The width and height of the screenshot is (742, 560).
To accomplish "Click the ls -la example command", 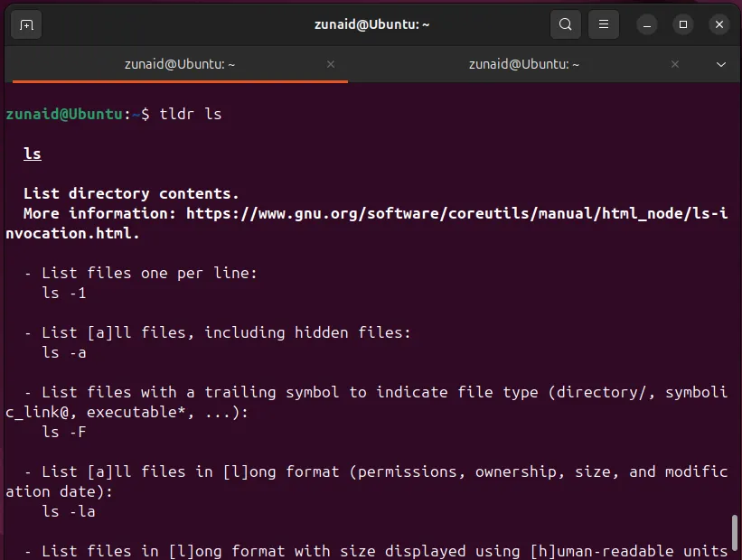I will [67, 511].
